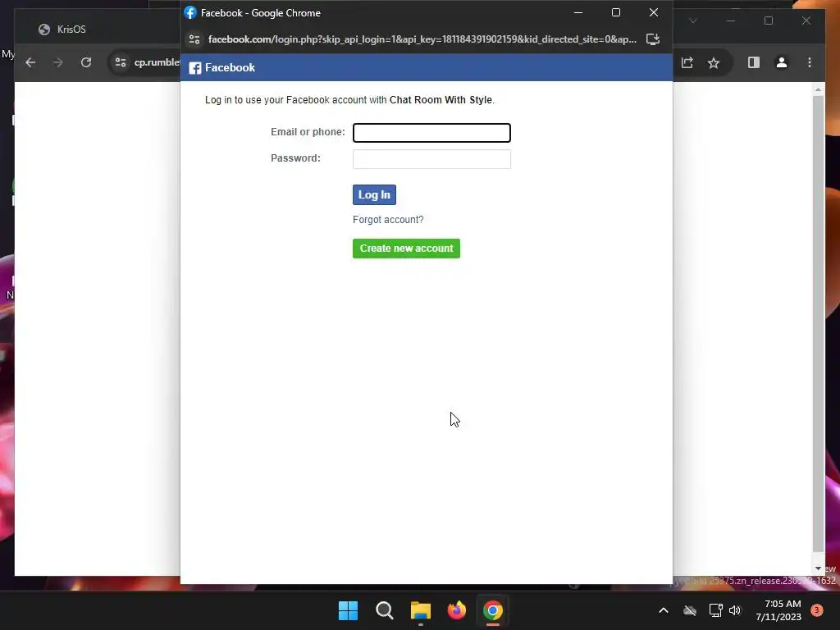This screenshot has width=840, height=630.
Task: Click the share icon in background Chrome toolbar
Action: point(687,62)
